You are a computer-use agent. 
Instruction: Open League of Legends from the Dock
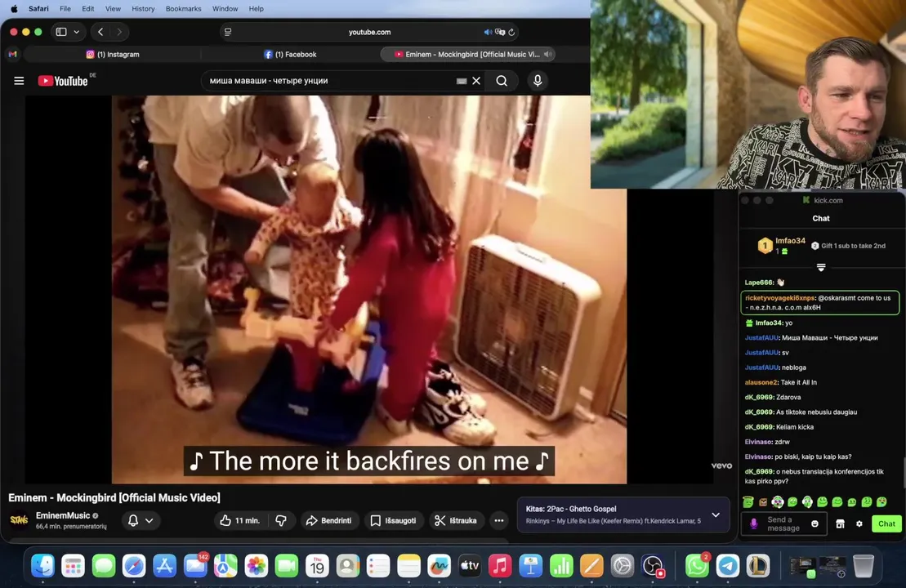pyautogui.click(x=757, y=566)
